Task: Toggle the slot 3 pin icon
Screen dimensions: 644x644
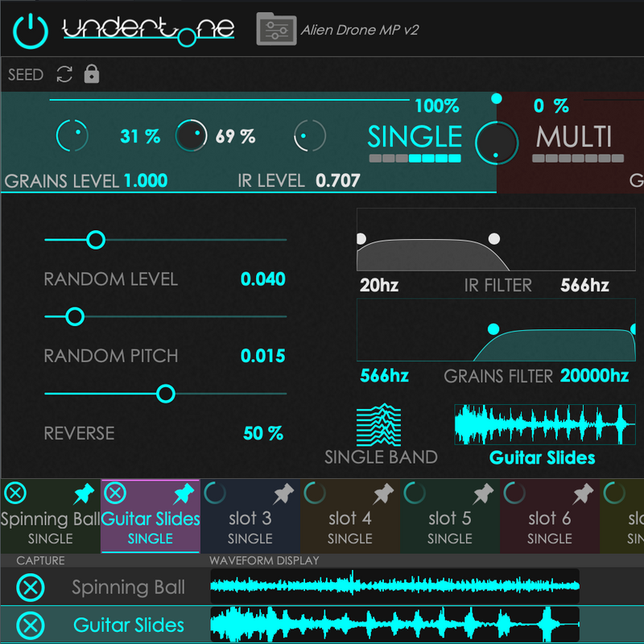Action: 283,493
